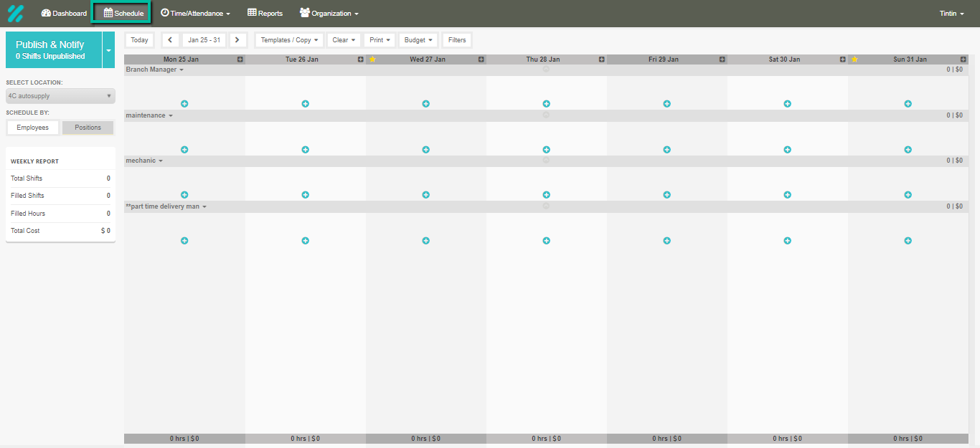
Task: Add a Branch Manager shift on Tuesday 26 Jan
Action: click(305, 104)
